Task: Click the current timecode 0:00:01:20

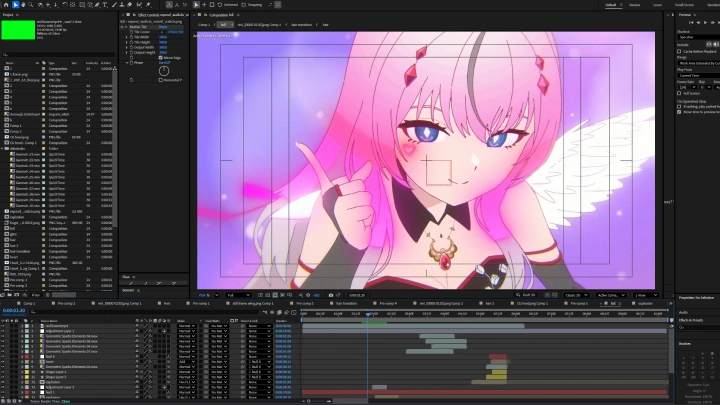Action: coord(14,311)
